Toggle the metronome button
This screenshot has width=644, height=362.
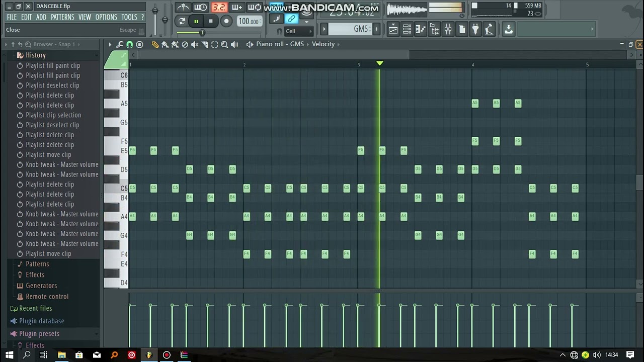[183, 7]
